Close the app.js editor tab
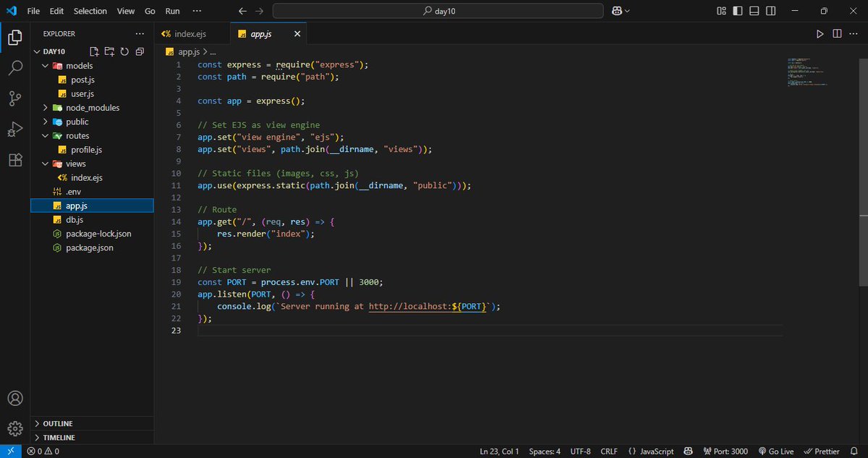The width and height of the screenshot is (868, 458). (297, 33)
